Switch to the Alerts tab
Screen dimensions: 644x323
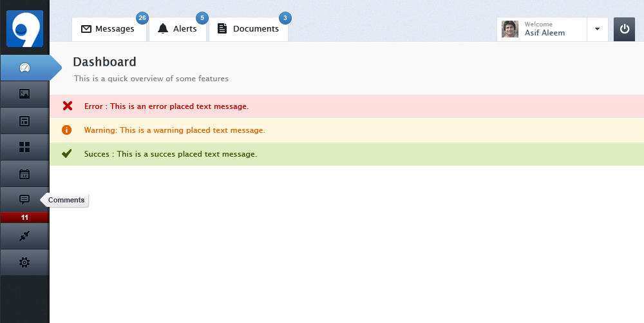point(177,29)
